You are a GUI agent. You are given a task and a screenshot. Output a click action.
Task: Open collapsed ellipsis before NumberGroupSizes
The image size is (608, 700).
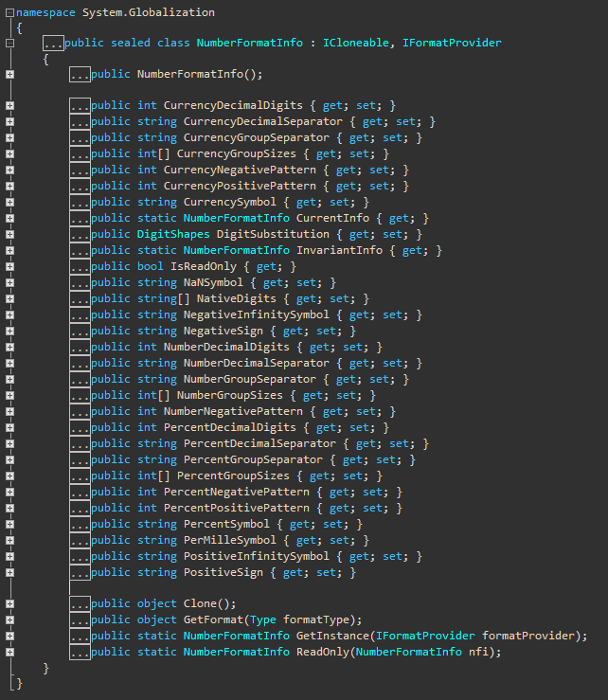point(80,396)
